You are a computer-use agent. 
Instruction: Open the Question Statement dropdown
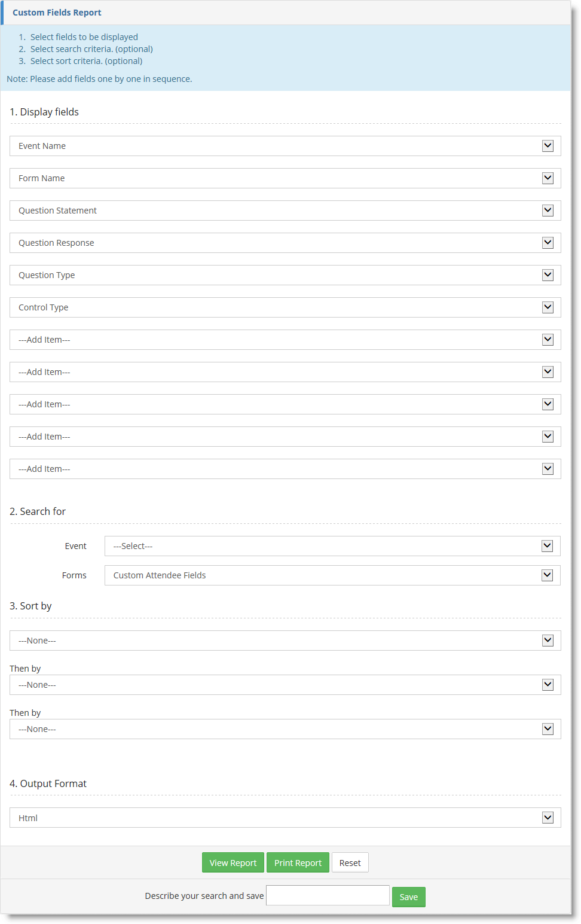[285, 211]
